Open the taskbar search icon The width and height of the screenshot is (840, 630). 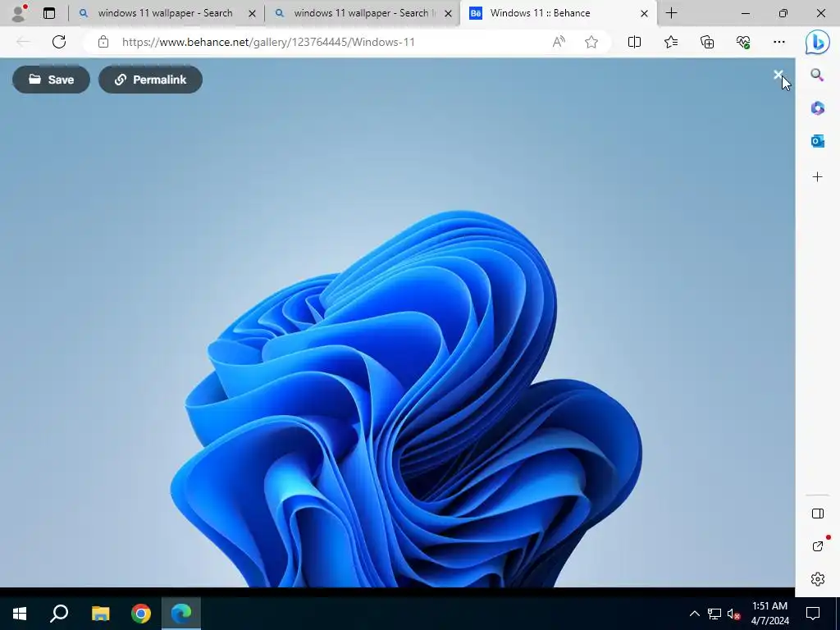tap(59, 614)
